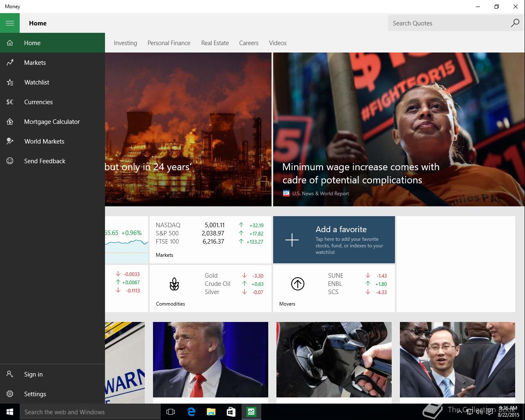Open File Explorer from the taskbar
Image resolution: width=525 pixels, height=420 pixels.
(211, 412)
